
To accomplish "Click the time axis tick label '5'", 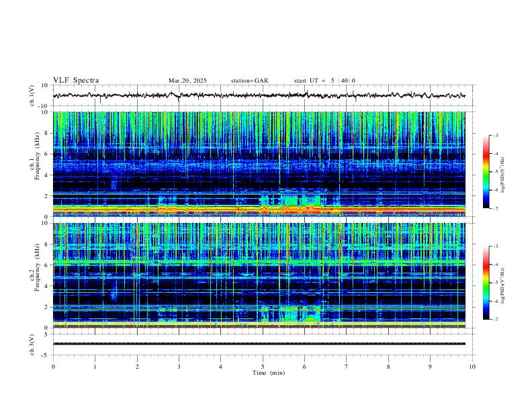I will click(x=263, y=367).
